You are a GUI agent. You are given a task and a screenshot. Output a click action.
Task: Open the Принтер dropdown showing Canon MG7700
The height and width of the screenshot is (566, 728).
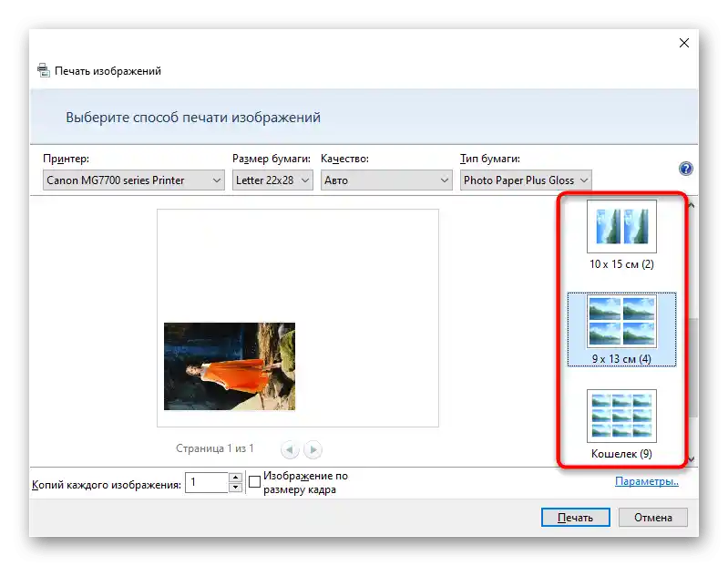click(134, 180)
